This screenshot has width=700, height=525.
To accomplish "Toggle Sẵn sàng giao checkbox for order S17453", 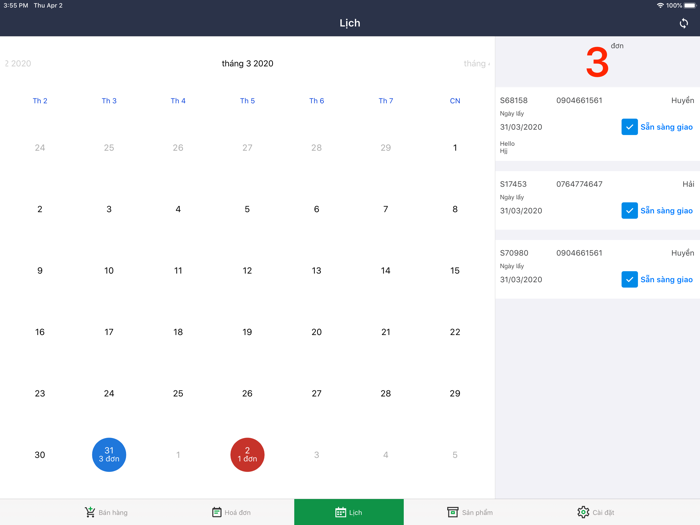I will (629, 210).
